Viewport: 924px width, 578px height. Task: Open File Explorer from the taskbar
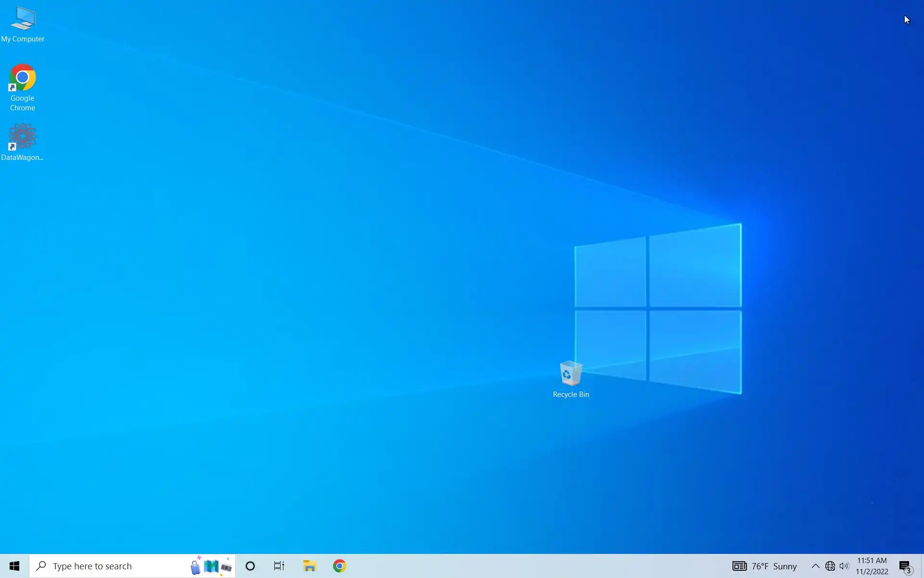[309, 566]
